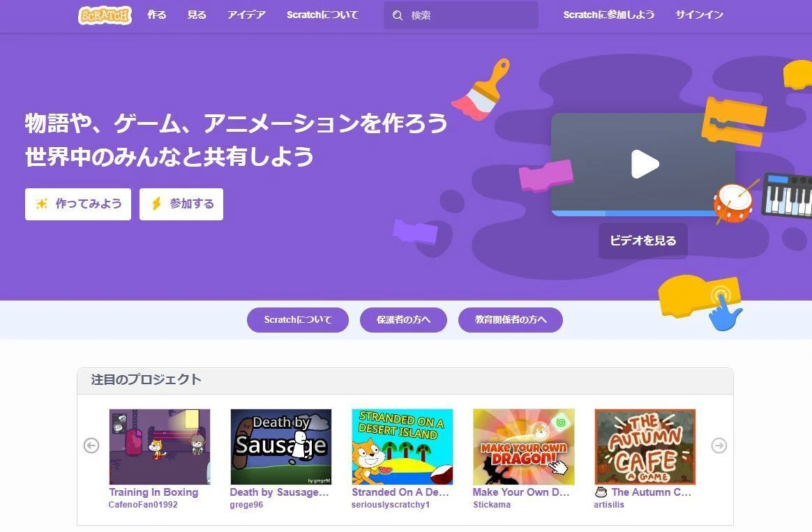Open author artisilis profile
The width and height of the screenshot is (812, 532).
(x=609, y=505)
